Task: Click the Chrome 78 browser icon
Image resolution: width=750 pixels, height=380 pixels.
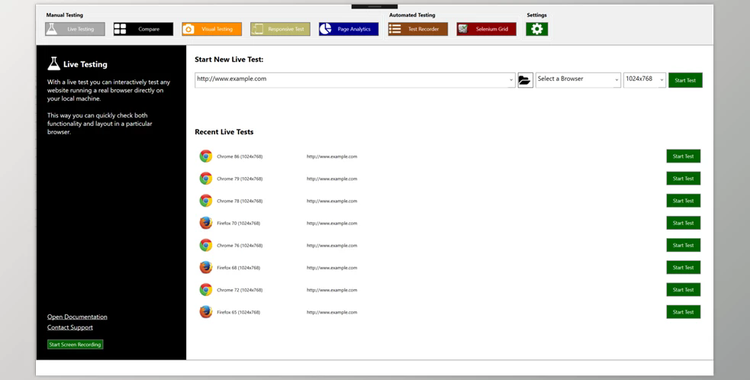Action: (206, 201)
